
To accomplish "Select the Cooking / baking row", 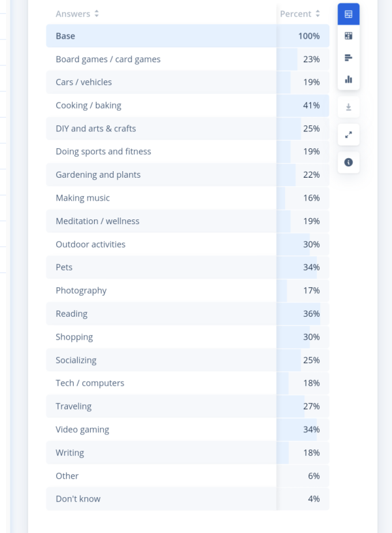I will pos(188,105).
